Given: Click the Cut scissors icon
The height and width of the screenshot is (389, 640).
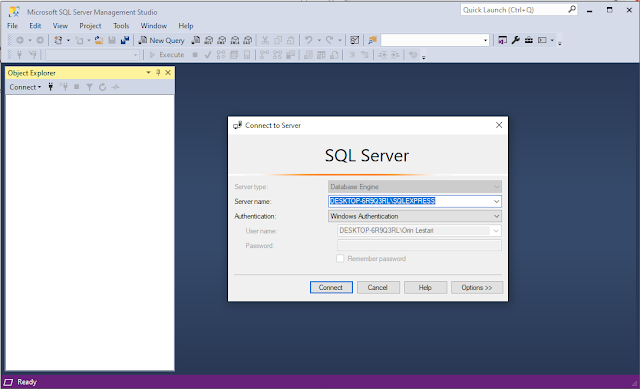Looking at the screenshot, I should coord(265,40).
